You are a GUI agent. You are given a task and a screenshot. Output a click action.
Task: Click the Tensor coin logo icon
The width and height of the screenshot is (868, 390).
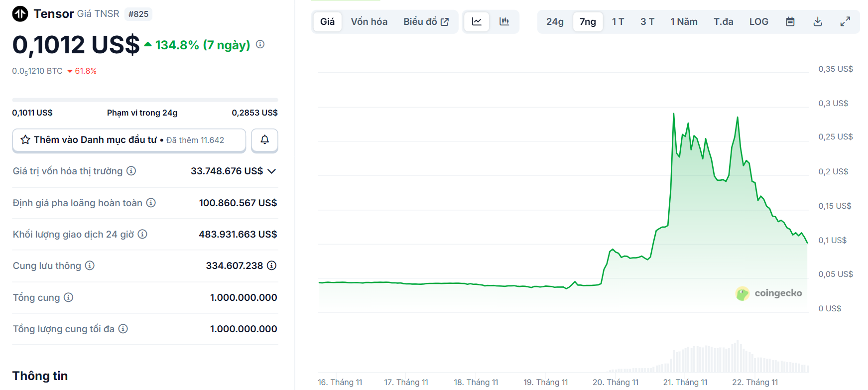pos(20,14)
